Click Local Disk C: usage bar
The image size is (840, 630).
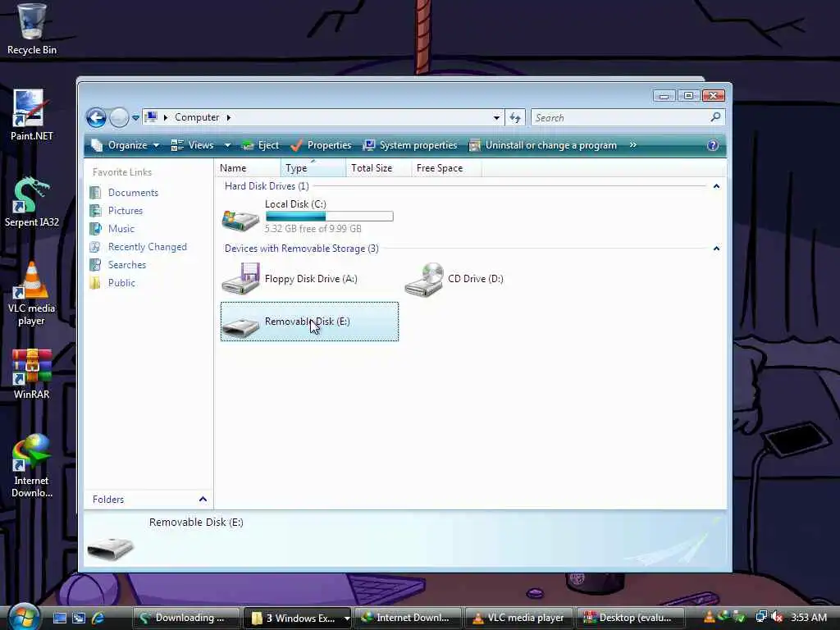point(330,217)
